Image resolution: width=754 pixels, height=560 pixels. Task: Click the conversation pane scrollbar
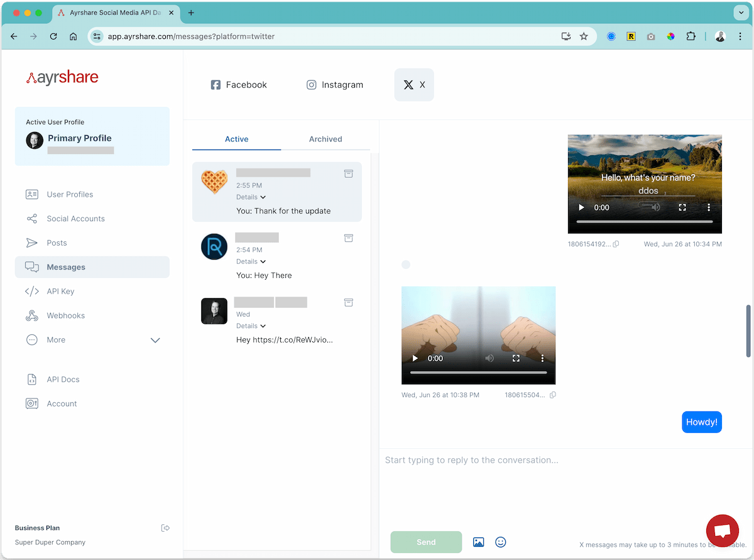pos(748,331)
